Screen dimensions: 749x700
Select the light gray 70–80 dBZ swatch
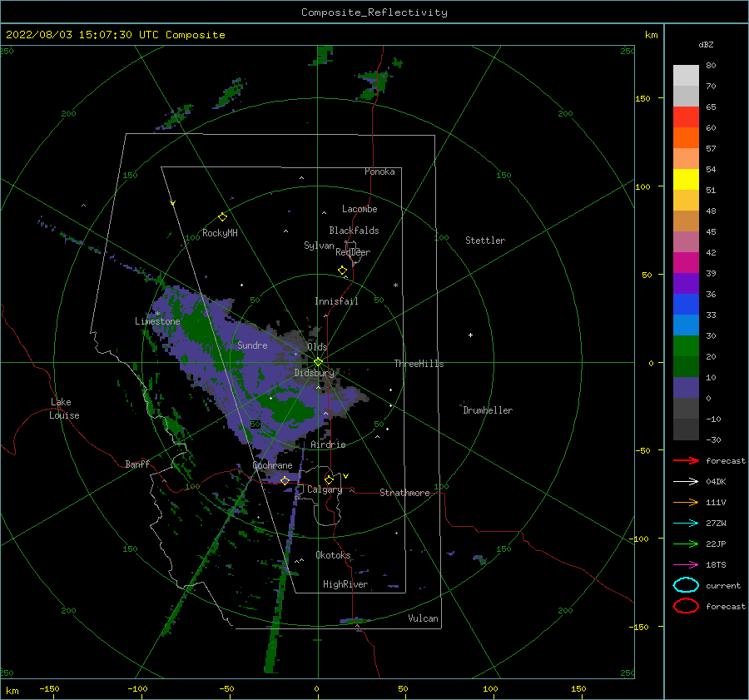tap(686, 76)
